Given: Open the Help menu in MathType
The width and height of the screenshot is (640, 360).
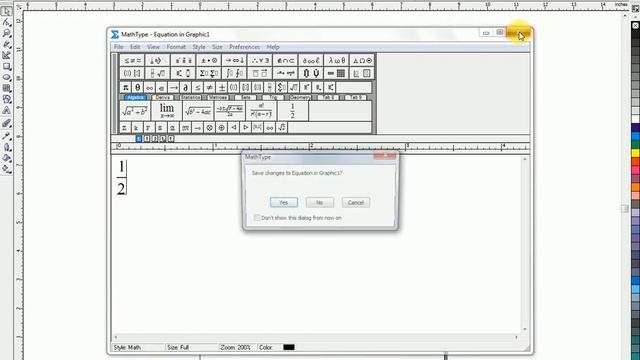Looking at the screenshot, I should (273, 47).
